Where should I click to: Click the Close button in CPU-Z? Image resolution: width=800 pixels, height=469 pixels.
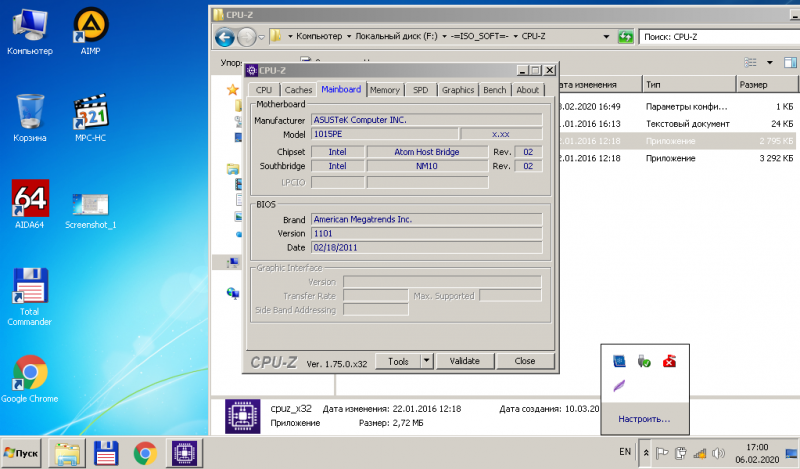524,361
